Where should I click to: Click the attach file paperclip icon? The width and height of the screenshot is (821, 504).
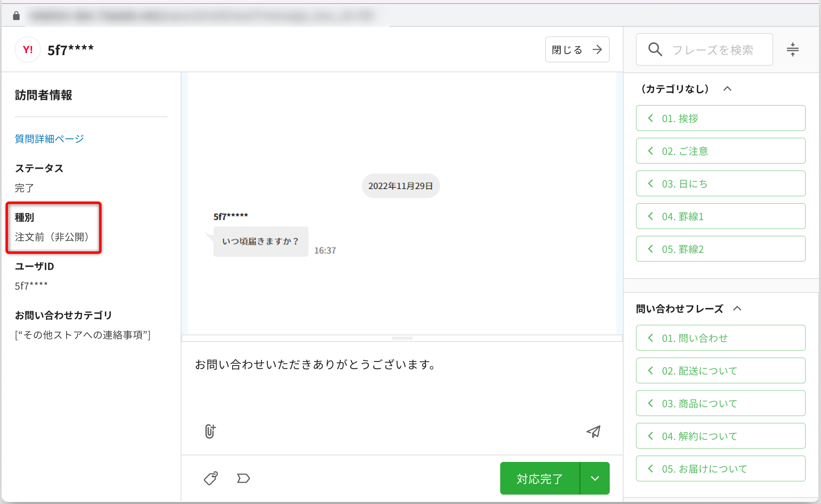pyautogui.click(x=210, y=431)
